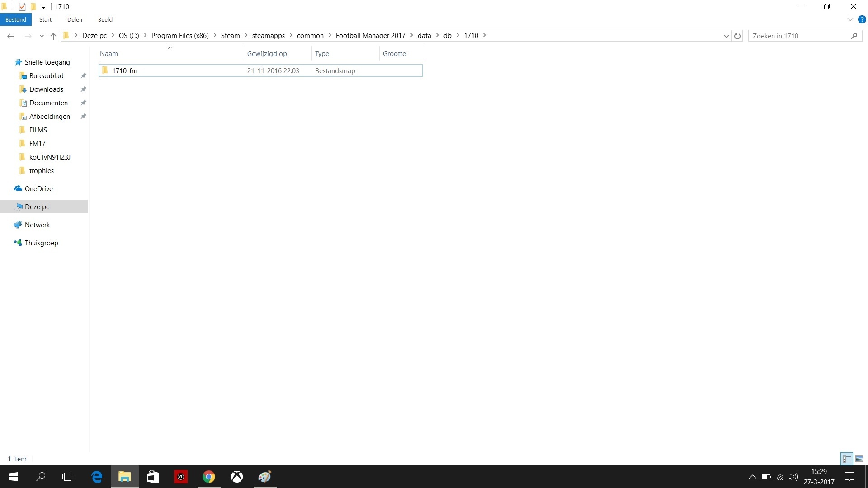Click the Properties icon in the quick access toolbar
Image resolution: width=868 pixels, height=488 pixels.
pyautogui.click(x=22, y=7)
